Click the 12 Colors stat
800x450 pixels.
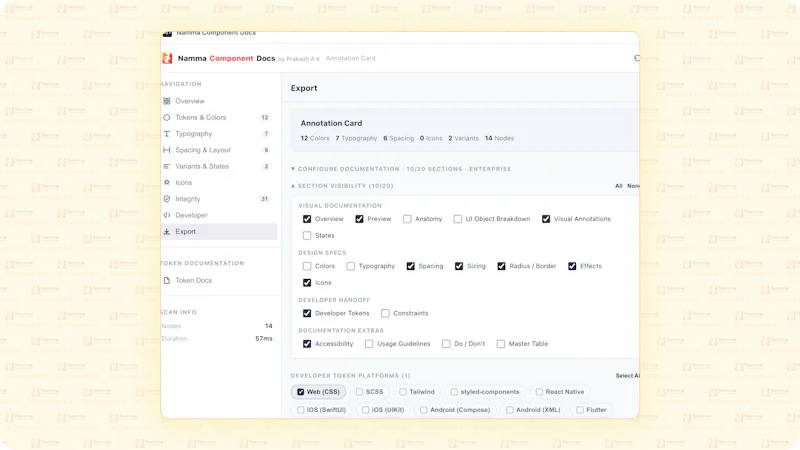pyautogui.click(x=315, y=138)
